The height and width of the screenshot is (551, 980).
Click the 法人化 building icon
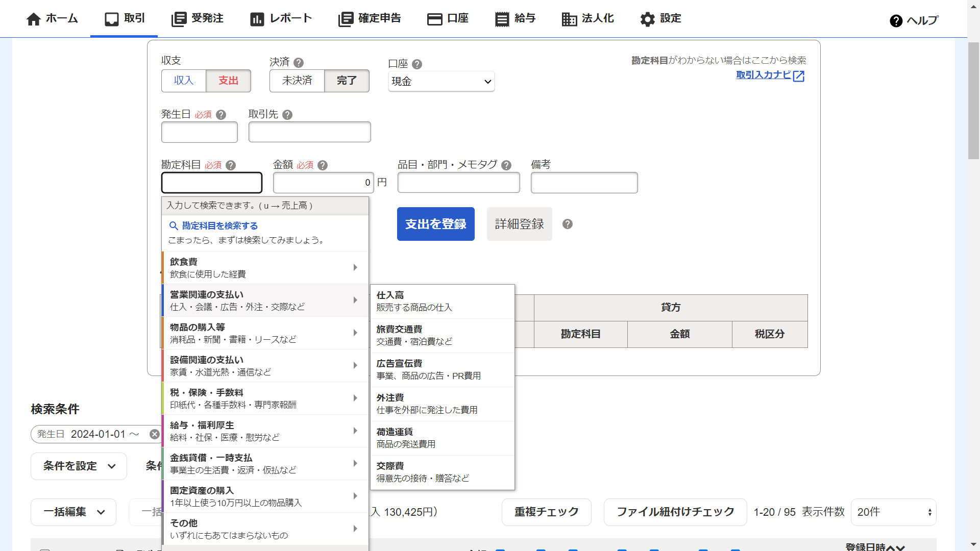[569, 19]
